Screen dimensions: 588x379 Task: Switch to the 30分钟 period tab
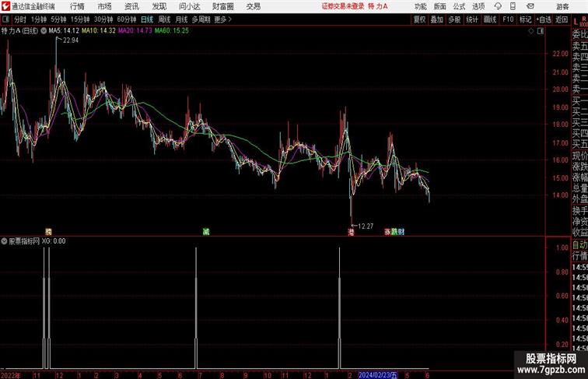pyautogui.click(x=103, y=19)
